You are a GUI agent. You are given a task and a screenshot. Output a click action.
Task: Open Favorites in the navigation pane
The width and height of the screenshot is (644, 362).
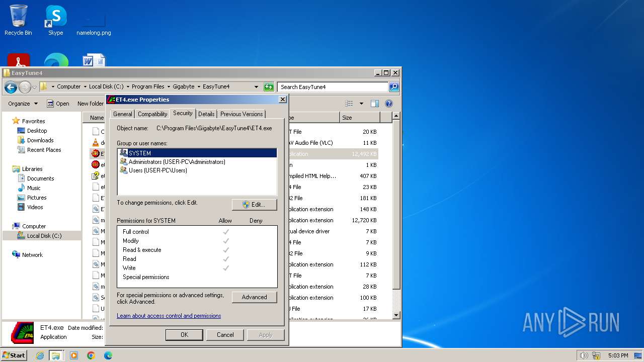point(33,121)
